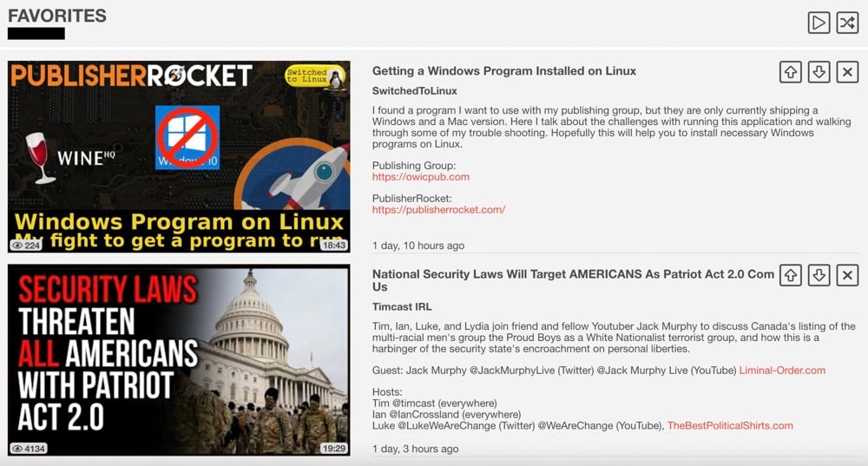The image size is (868, 466).
Task: Remove National Security Laws video from favorites
Action: tap(847, 275)
